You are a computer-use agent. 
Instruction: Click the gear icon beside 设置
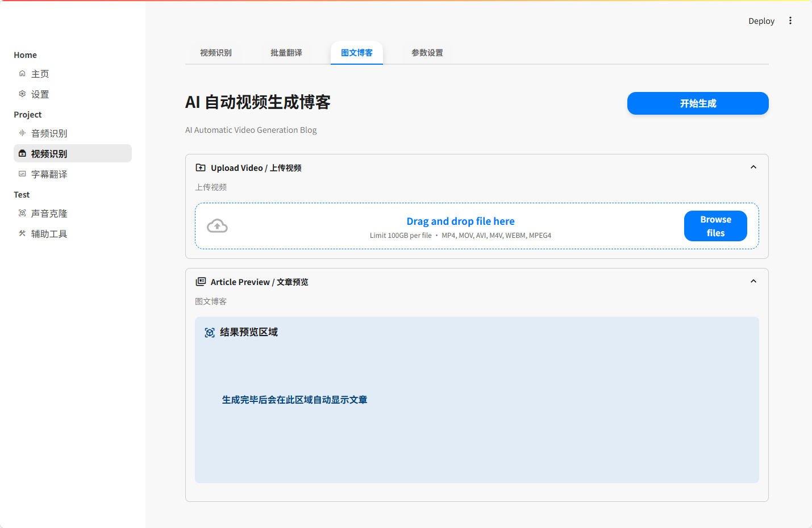pyautogui.click(x=22, y=94)
